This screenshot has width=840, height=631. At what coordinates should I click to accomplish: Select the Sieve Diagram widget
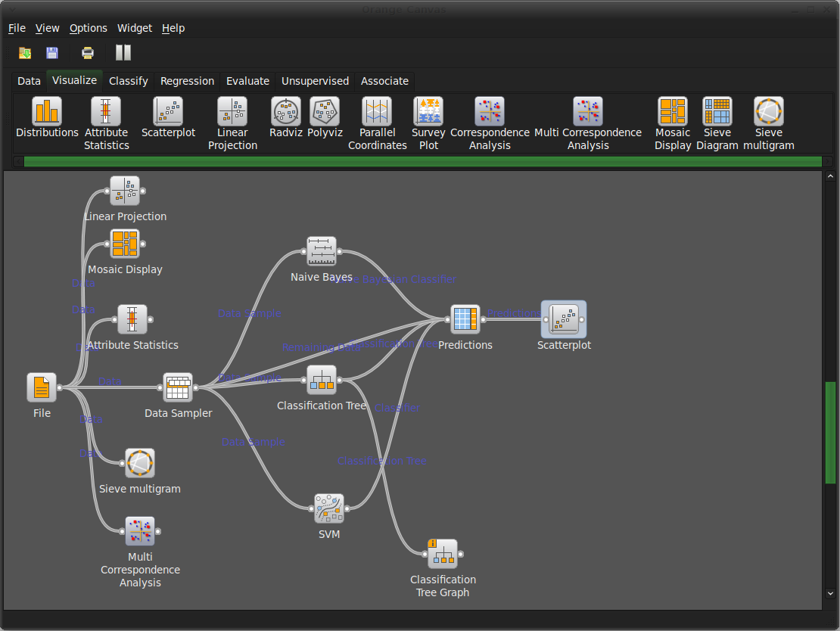(x=717, y=112)
